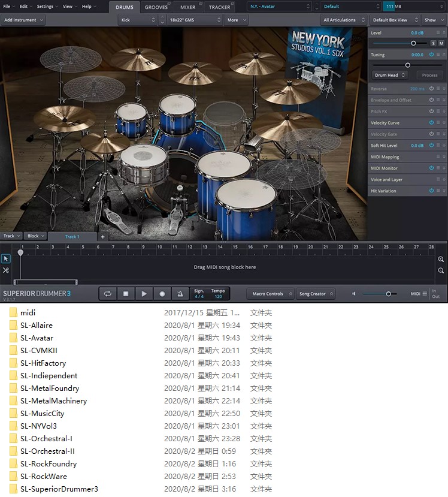Click the SL-SuperiorDrummer3 folder icon
Image resolution: width=448 pixels, height=497 pixels.
(13, 489)
